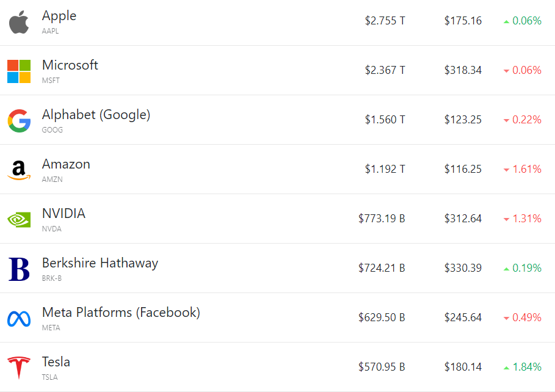The image size is (555, 392).
Task: Click the Microsoft four-square logo
Action: (19, 71)
